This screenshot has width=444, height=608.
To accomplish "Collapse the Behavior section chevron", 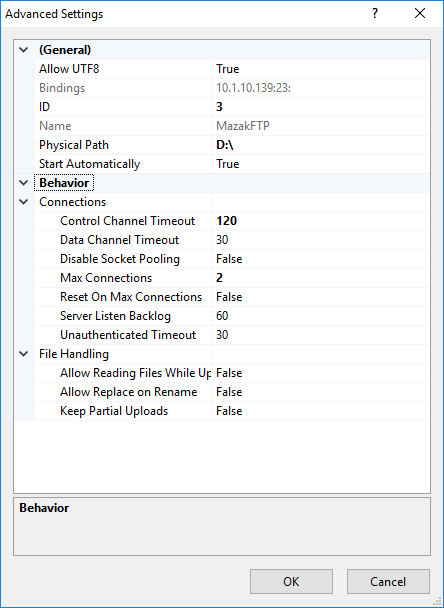I will [24, 183].
